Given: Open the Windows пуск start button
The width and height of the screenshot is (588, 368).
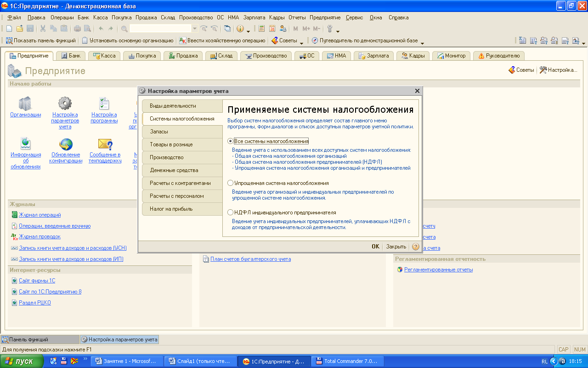Looking at the screenshot, I should [x=22, y=361].
